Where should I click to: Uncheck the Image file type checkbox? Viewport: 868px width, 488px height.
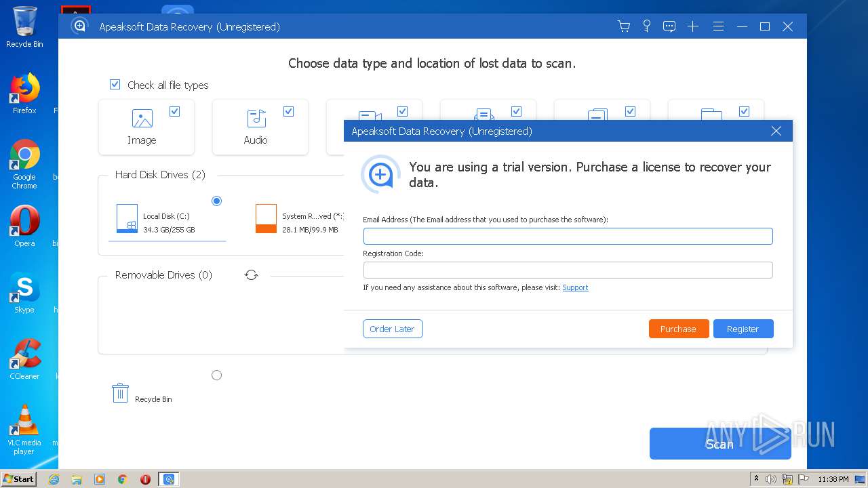point(174,111)
